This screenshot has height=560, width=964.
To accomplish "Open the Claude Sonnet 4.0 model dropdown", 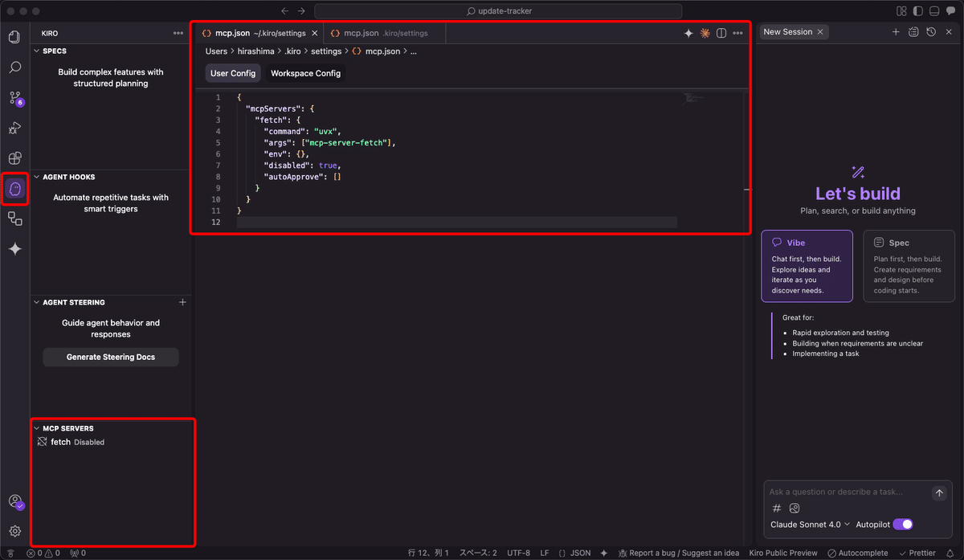I will click(809, 524).
